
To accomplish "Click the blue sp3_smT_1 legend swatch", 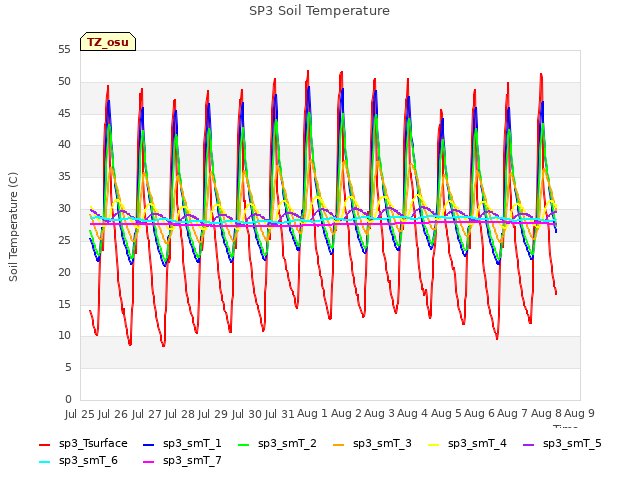I will 149,444.
